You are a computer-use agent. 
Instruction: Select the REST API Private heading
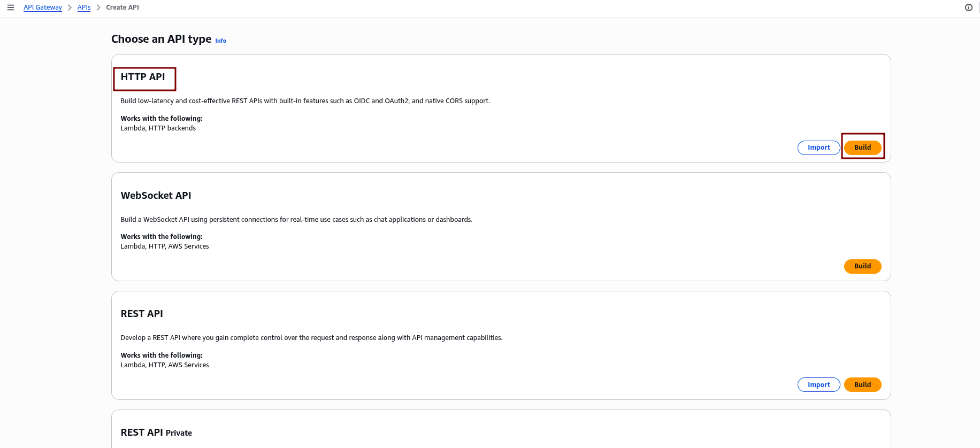pyautogui.click(x=156, y=432)
